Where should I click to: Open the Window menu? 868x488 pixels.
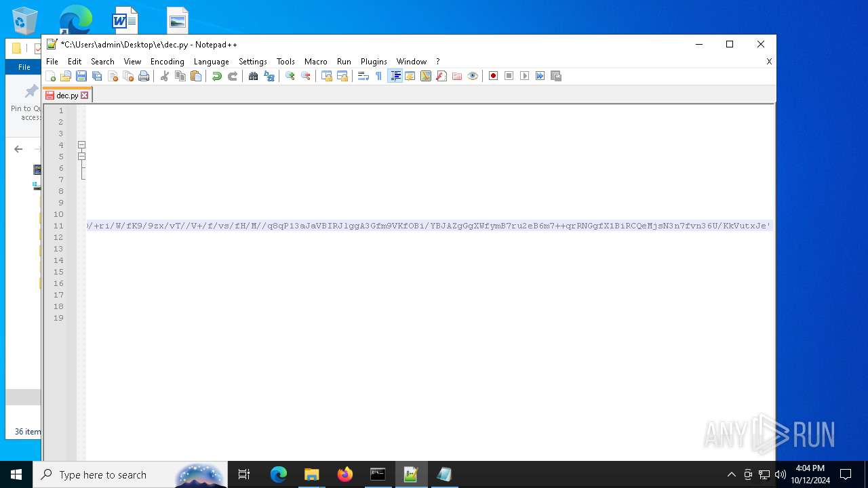click(412, 62)
